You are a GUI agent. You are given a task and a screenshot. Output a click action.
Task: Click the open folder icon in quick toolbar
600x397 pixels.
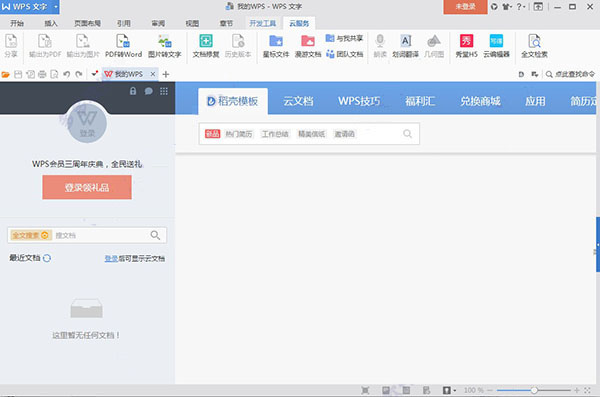(5, 74)
